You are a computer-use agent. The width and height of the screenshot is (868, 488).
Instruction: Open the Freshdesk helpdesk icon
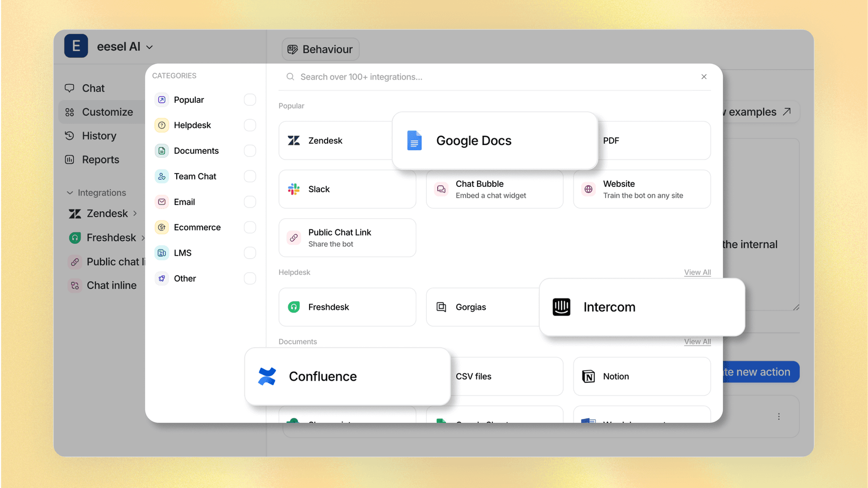click(x=294, y=307)
